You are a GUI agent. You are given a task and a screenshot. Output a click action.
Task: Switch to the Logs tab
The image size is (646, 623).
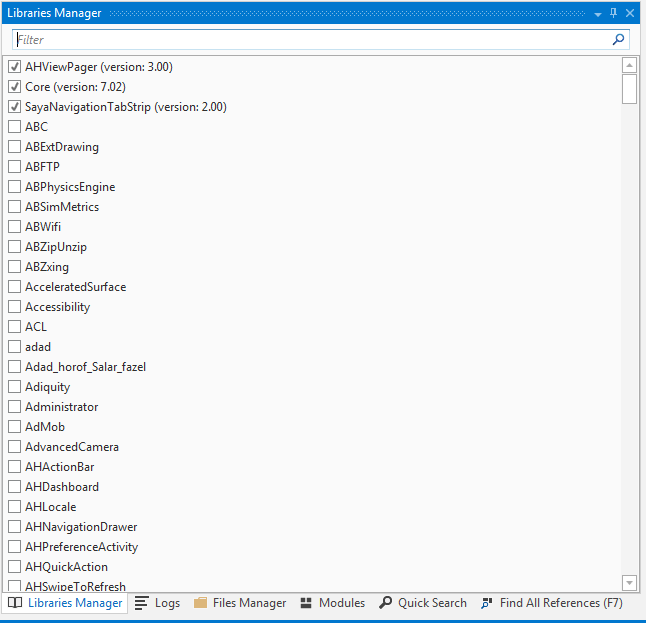(167, 603)
